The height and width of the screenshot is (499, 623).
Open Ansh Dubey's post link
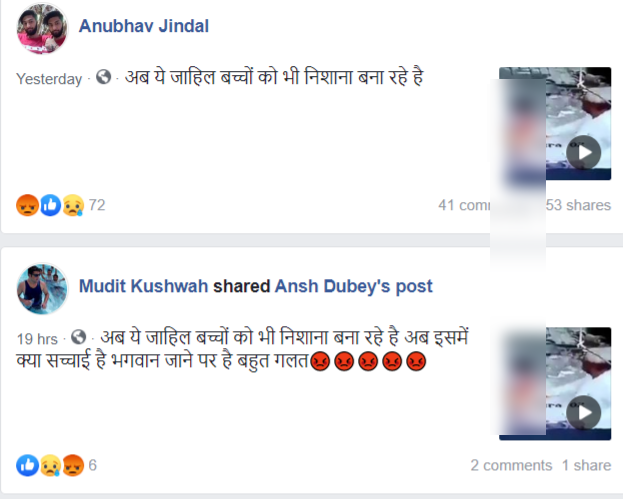coord(354,286)
